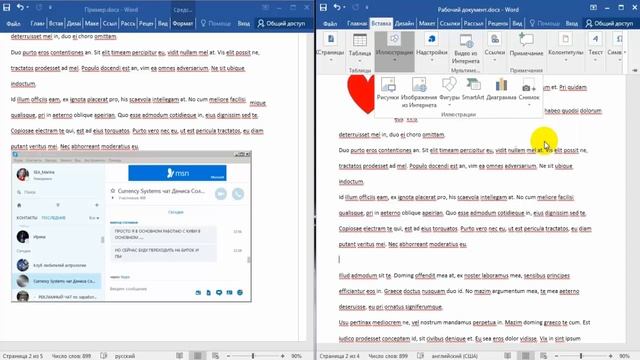Viewport: 640px width, 360px height.
Task: Open the Файл tab in the left window
Action: (x=13, y=24)
